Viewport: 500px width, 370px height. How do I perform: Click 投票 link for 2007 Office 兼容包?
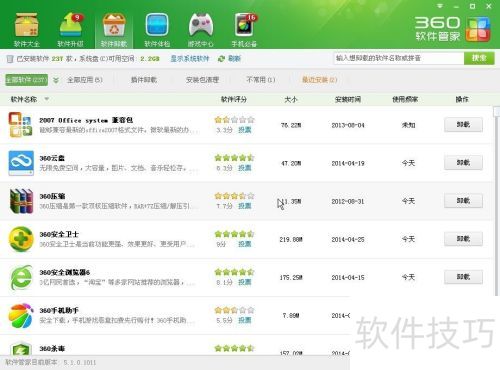pyautogui.click(x=244, y=130)
